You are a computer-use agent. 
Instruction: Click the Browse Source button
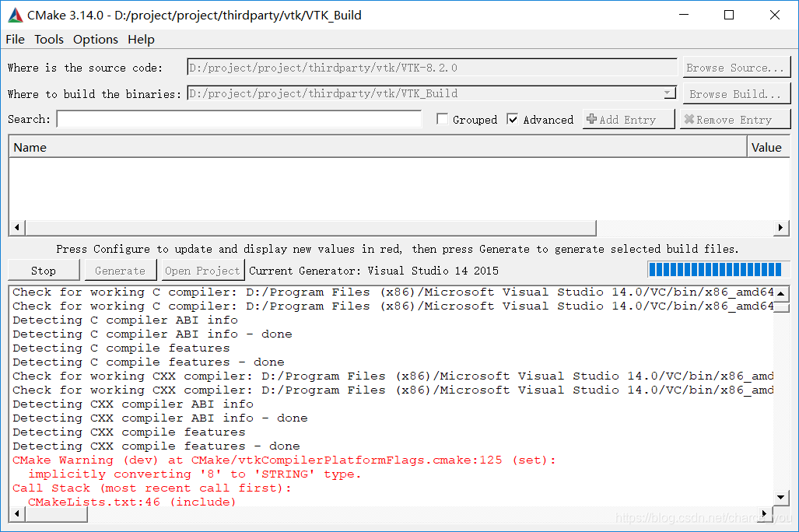735,68
